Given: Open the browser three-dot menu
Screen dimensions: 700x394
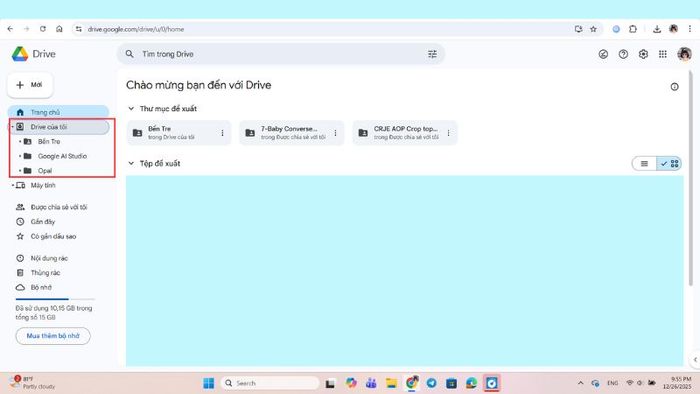Looking at the screenshot, I should 690,29.
